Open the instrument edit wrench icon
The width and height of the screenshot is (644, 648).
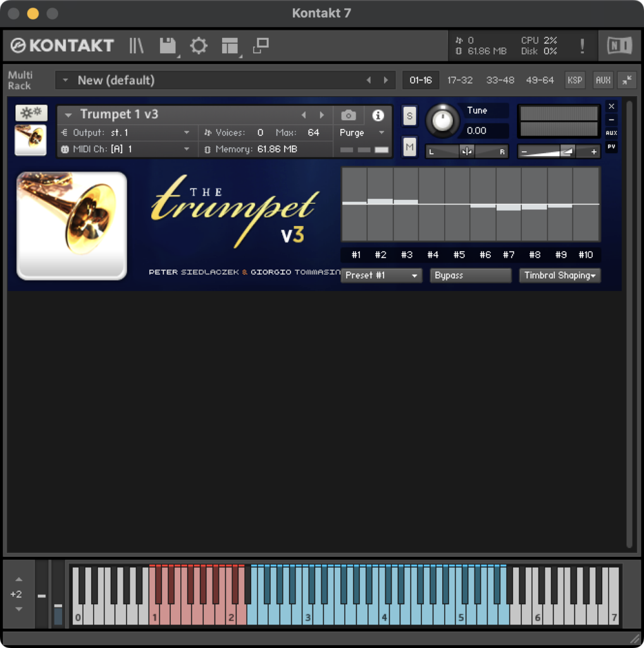pos(32,113)
